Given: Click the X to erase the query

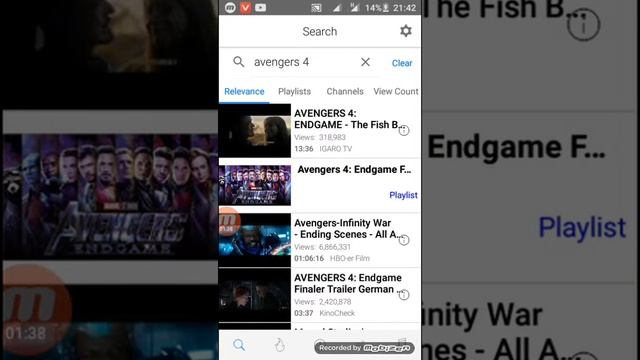Looking at the screenshot, I should [365, 62].
